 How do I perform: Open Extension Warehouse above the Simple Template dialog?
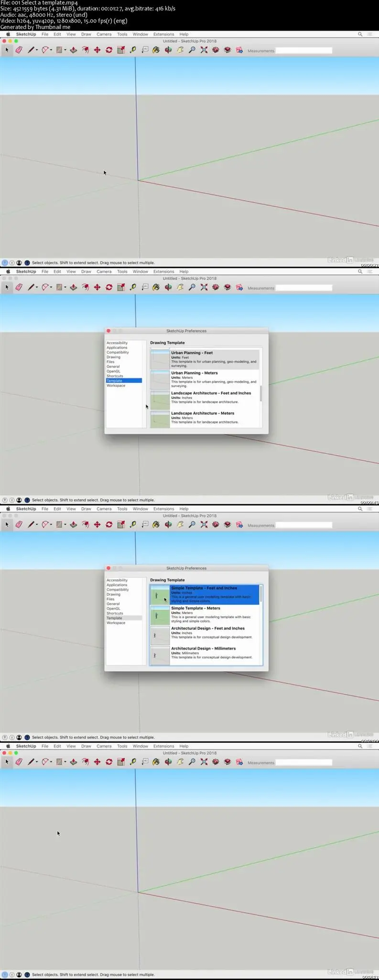[x=227, y=524]
